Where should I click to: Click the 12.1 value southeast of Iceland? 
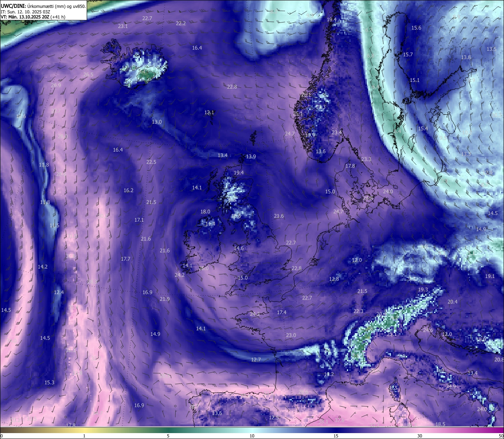click(x=209, y=112)
